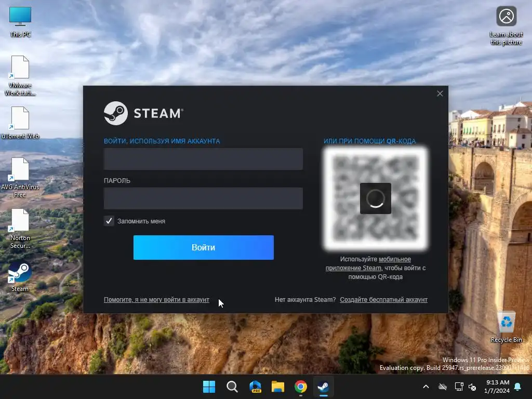Screen dimensions: 532x399
Task: Select the Norton Security desktop shortcut
Action: (20, 229)
